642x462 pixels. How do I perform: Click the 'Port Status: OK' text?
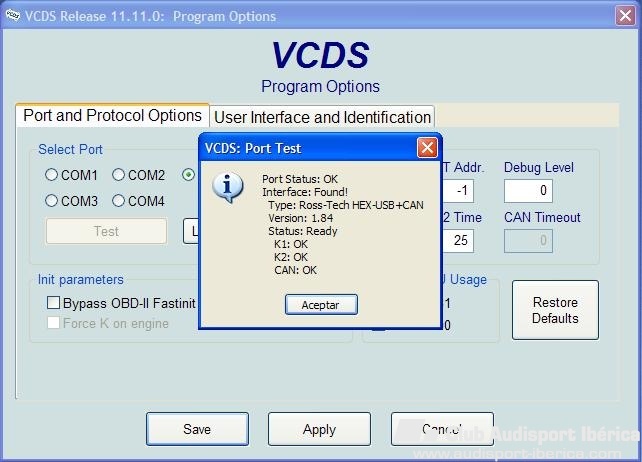tap(300, 179)
